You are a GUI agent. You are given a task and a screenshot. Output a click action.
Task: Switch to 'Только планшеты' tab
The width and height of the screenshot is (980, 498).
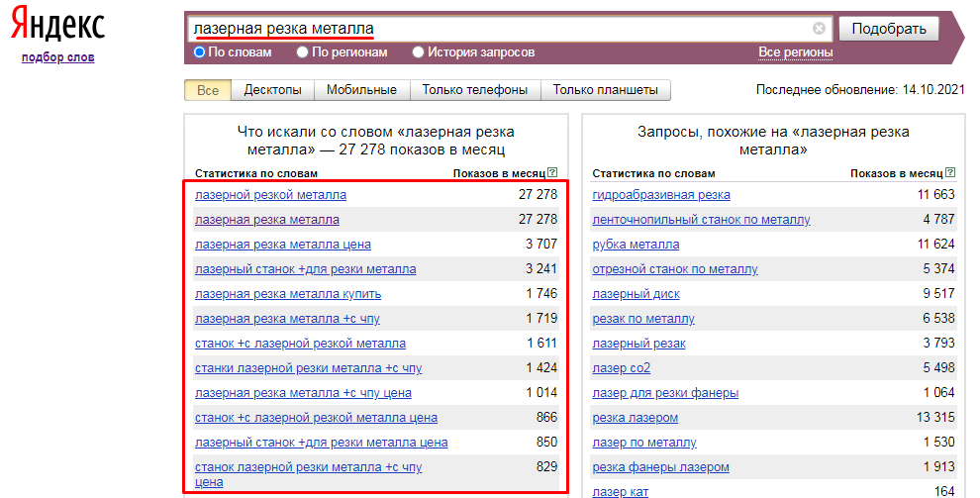(605, 90)
